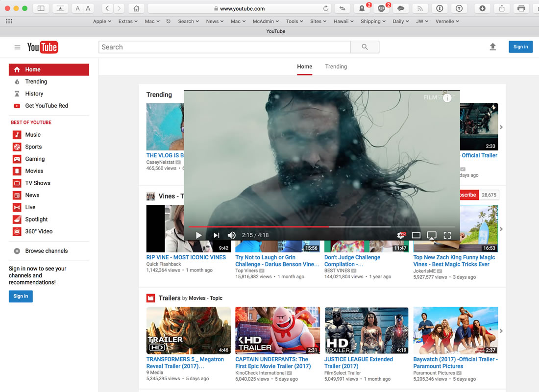Mute the video using the speaker icon
Screen dimensions: 539x392
(232, 235)
